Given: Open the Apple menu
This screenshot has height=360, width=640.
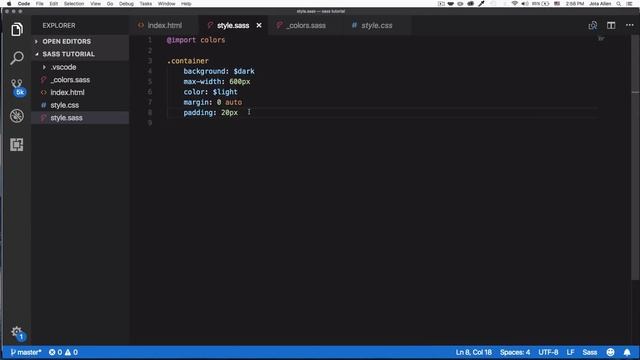Looking at the screenshot, I should (9, 4).
